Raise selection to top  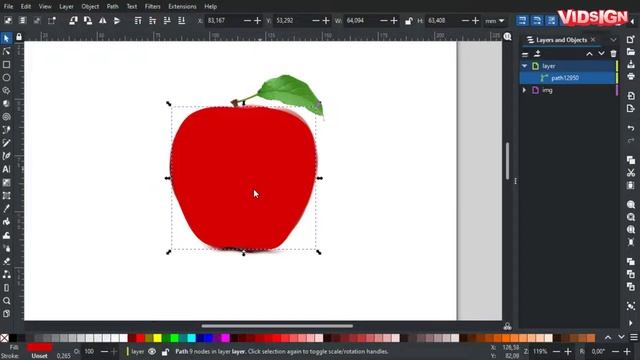point(138,20)
